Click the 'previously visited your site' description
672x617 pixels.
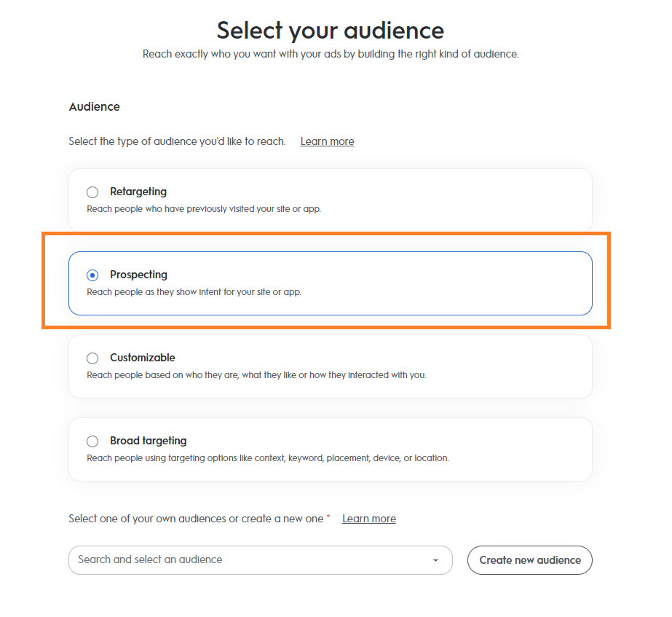click(x=204, y=209)
